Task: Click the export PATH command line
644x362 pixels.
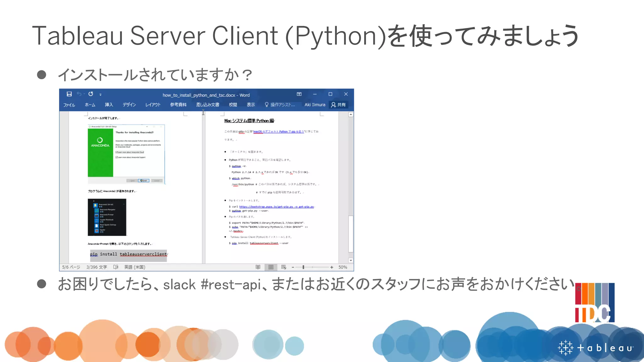Action: coord(267,223)
